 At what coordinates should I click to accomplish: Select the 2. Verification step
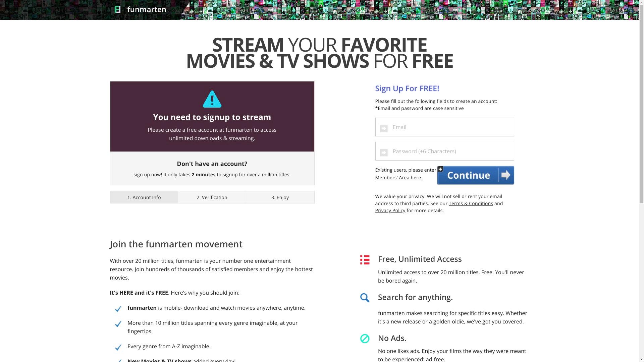coord(212,197)
